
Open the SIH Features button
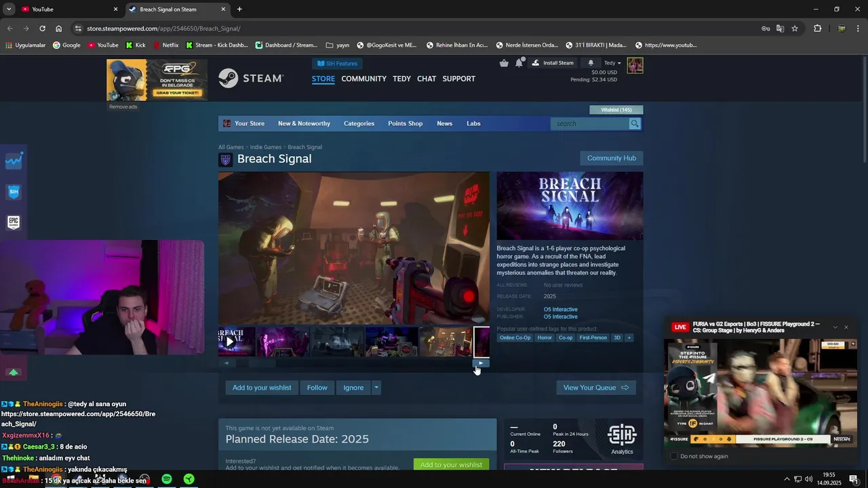click(x=338, y=63)
